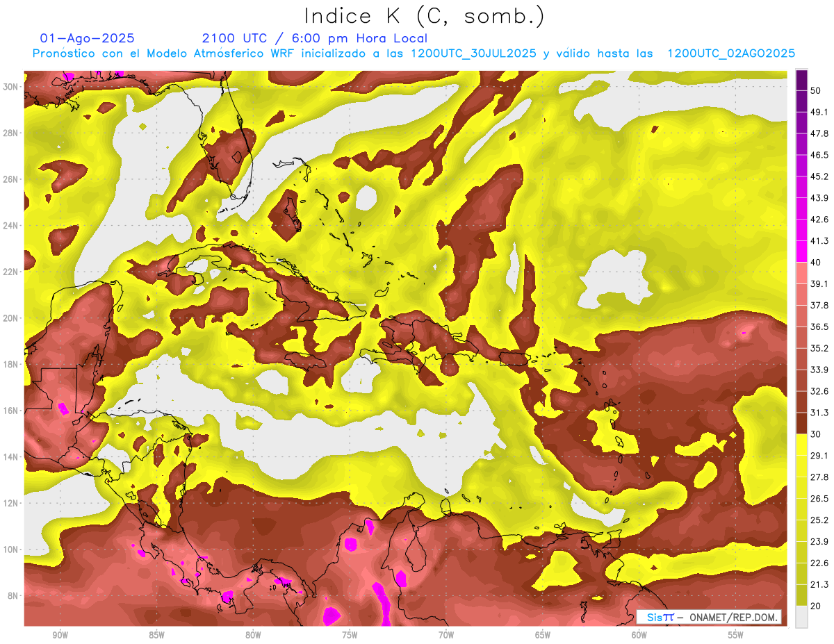The width and height of the screenshot is (834, 644).
Task: Click the longitude label "85W"
Action: 156,635
